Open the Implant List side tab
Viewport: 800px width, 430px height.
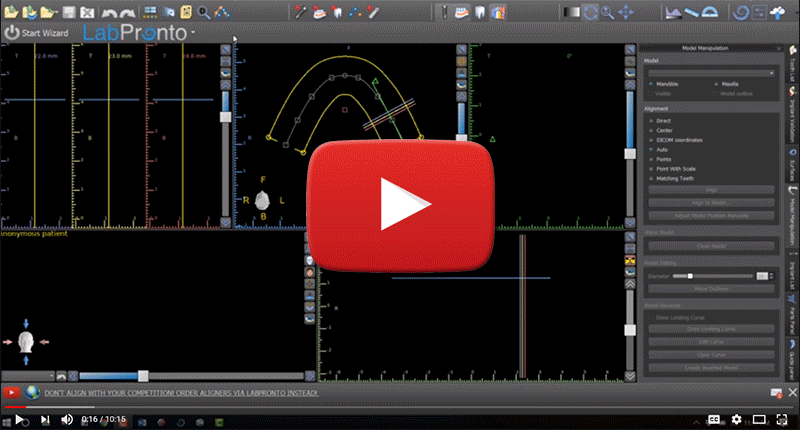click(792, 272)
